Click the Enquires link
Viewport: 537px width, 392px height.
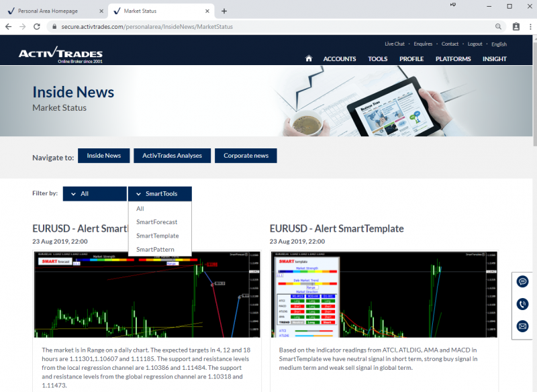click(x=423, y=44)
